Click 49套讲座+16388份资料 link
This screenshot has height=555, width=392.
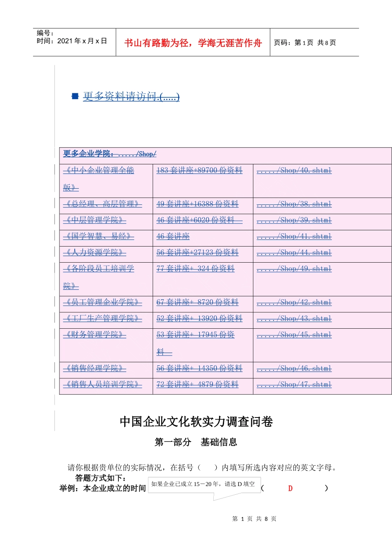pos(197,204)
